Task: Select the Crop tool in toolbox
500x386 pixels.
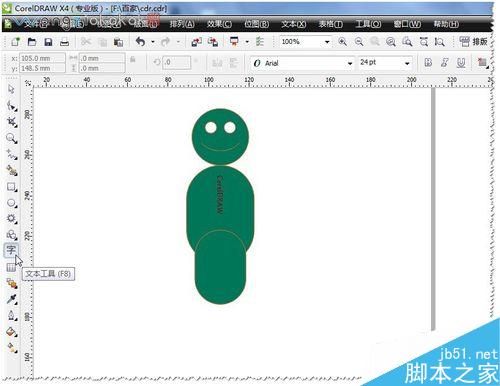Action: [x=12, y=122]
